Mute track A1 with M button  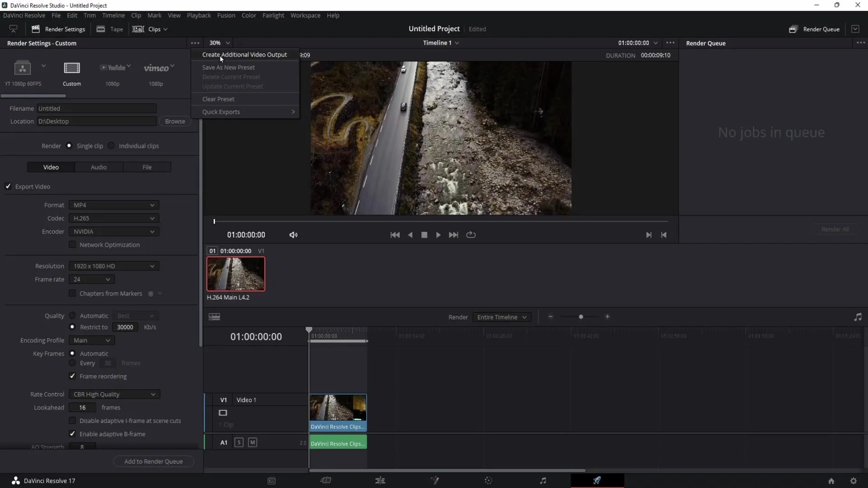click(x=253, y=443)
